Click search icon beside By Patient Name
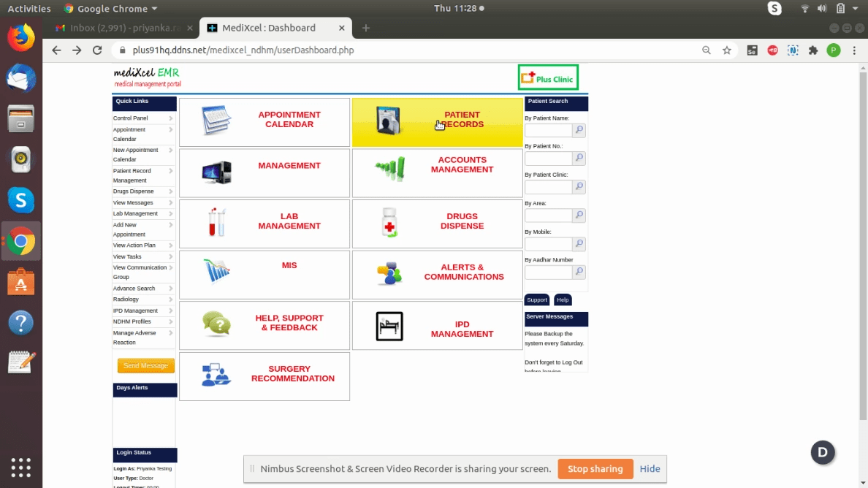 [579, 131]
